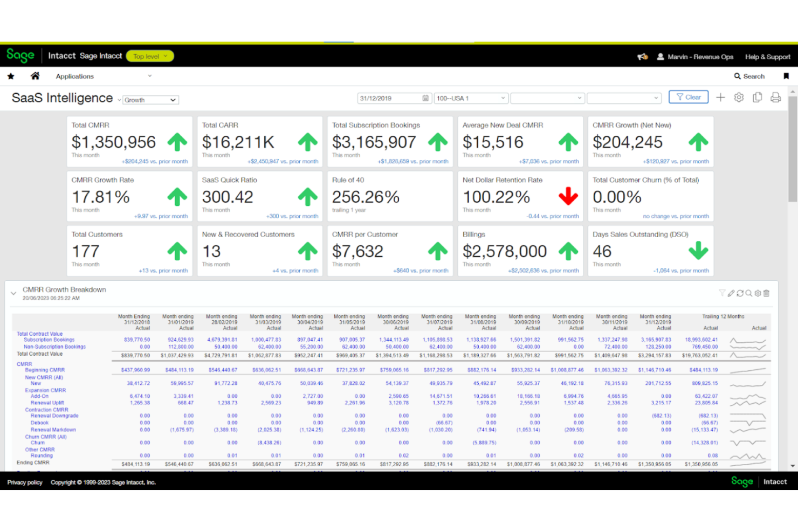Screen dimensions: 798x532
Task: Click the 201,712.55 New CMRR cell
Action: click(658, 383)
